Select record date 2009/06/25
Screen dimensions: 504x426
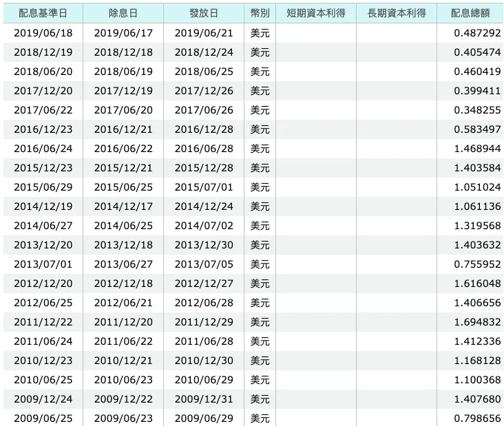point(43,418)
